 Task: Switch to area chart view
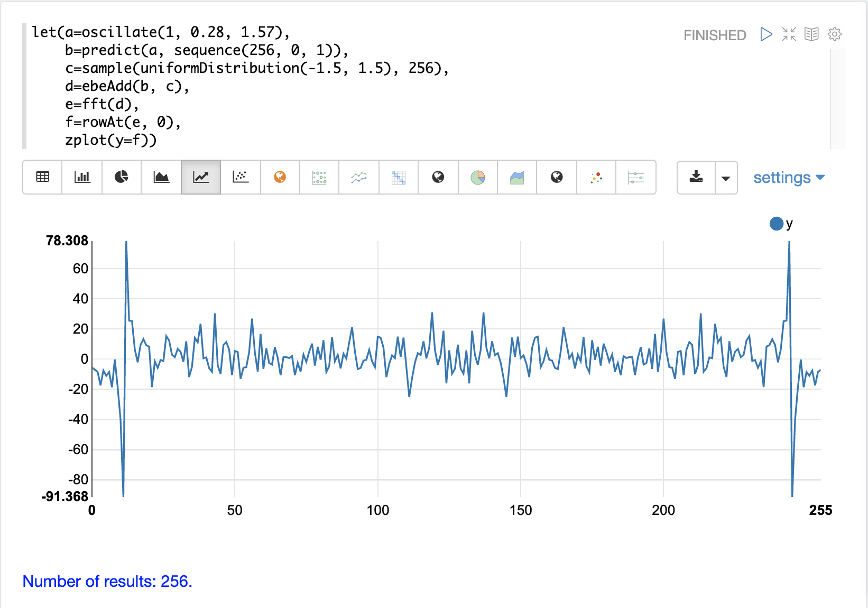coord(161,177)
